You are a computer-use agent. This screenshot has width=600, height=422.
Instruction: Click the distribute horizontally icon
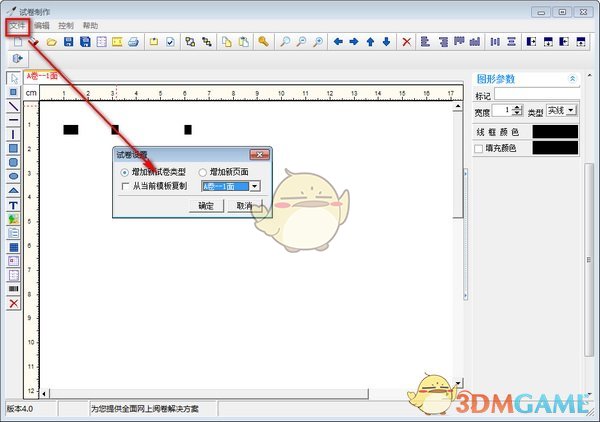tap(495, 41)
